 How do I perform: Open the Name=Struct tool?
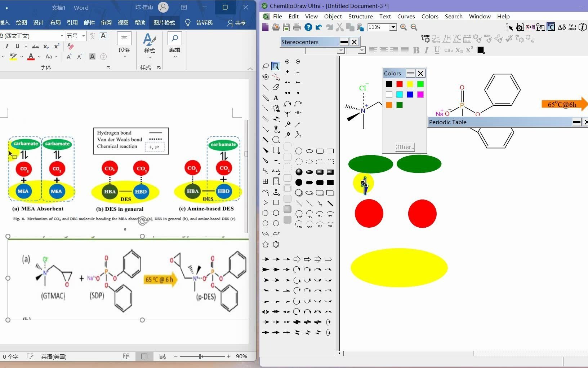point(426,38)
